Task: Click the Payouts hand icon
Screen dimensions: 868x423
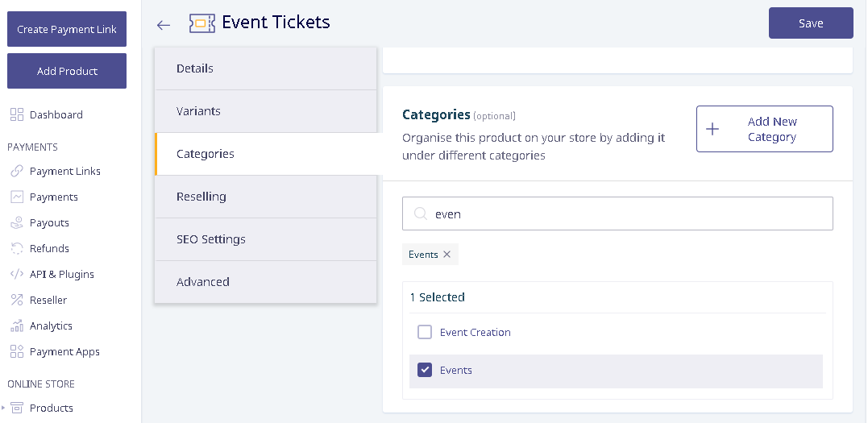Action: coord(17,222)
